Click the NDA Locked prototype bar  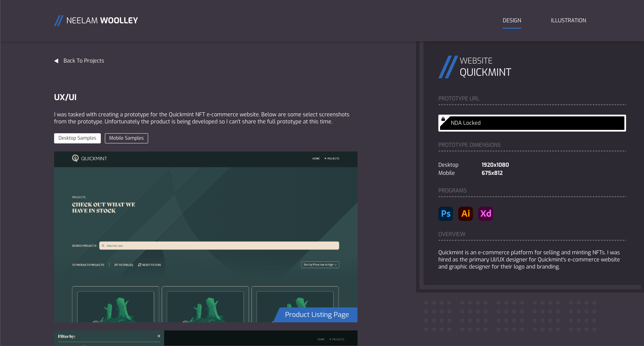(x=532, y=123)
